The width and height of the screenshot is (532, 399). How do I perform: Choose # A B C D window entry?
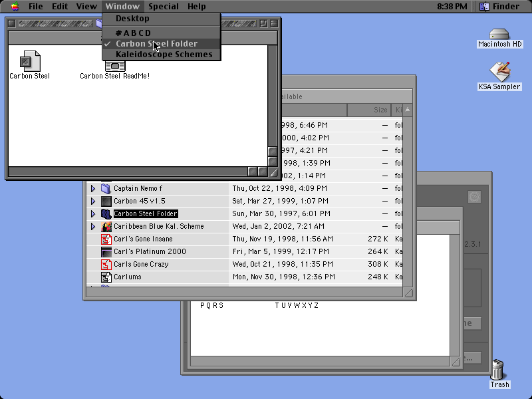pos(162,33)
